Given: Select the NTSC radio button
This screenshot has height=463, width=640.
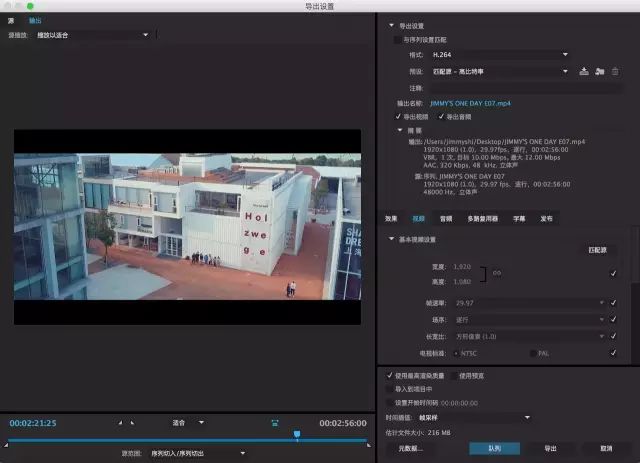Looking at the screenshot, I should pyautogui.click(x=456, y=353).
